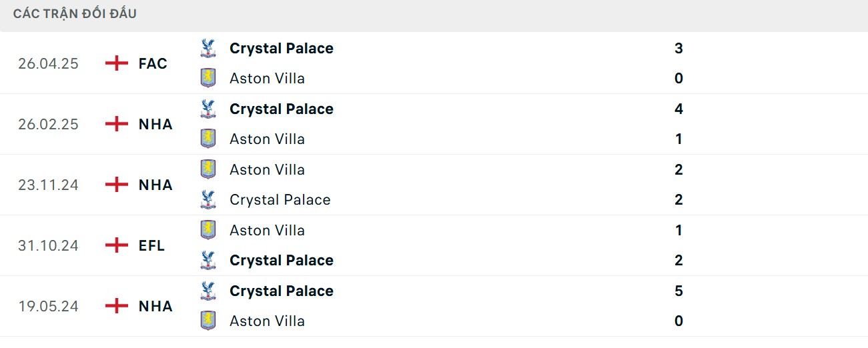The image size is (868, 348).
Task: Open Crystal Palace crest in 31.10.24 match
Action: pyautogui.click(x=208, y=260)
